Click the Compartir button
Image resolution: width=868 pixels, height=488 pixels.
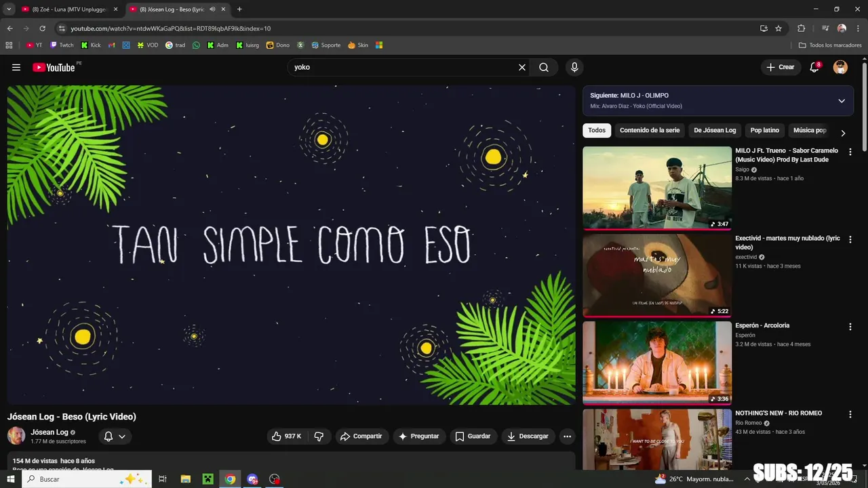361,436
